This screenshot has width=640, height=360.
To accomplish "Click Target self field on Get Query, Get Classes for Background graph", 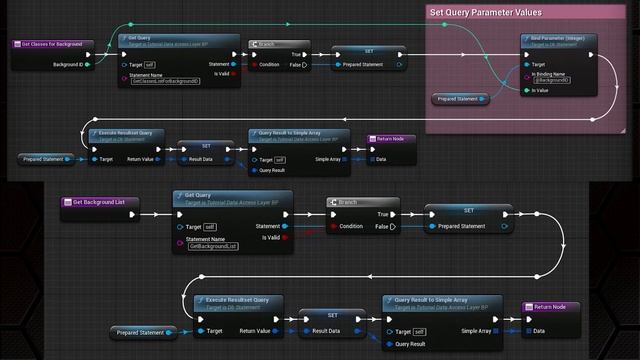I will (x=150, y=65).
